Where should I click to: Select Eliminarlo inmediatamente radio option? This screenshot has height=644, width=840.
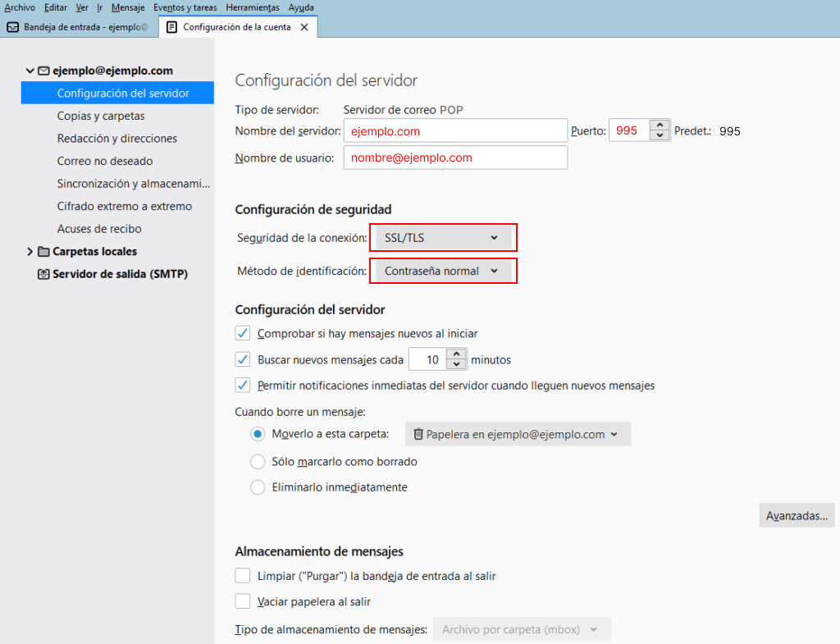click(258, 487)
